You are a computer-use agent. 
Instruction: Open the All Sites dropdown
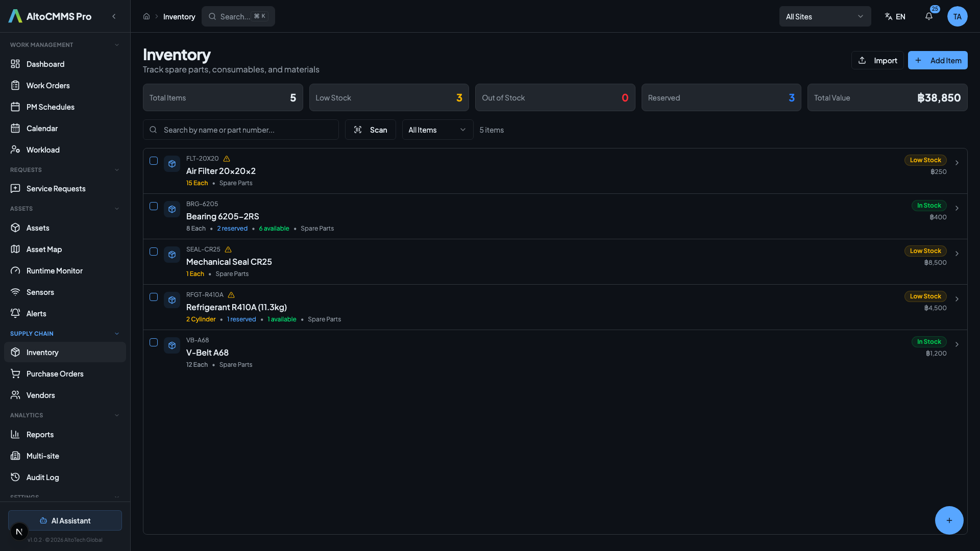pyautogui.click(x=824, y=16)
